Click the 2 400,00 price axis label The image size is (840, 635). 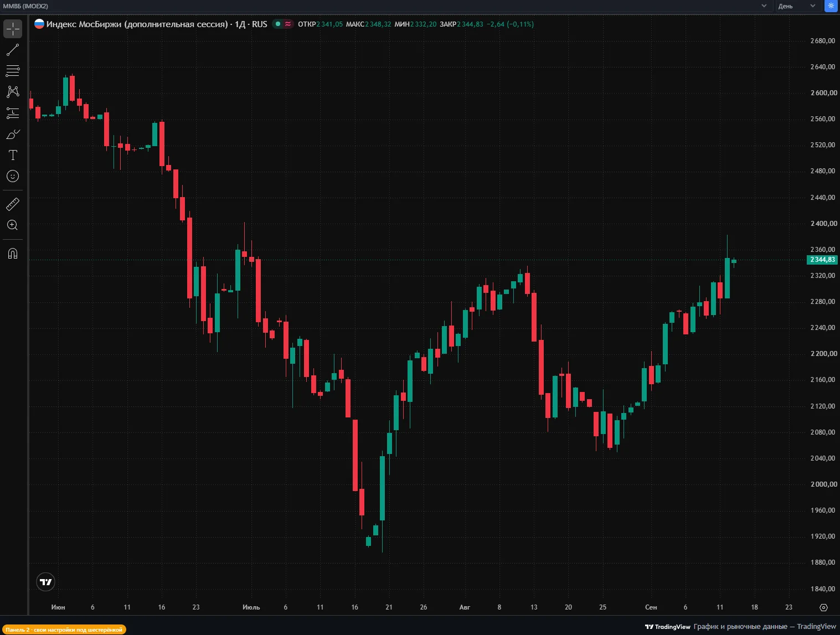click(823, 224)
